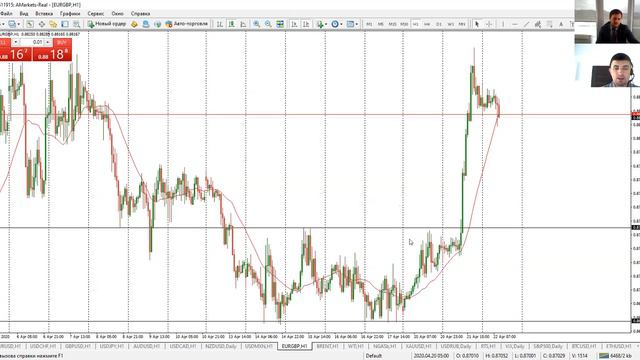Select the M1 timeframe

pos(369,24)
